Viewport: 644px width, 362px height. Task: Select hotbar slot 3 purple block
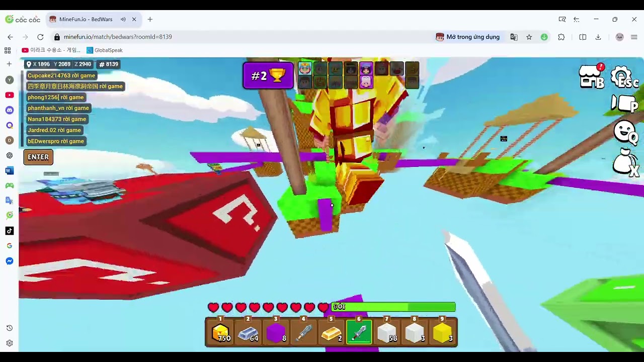[x=276, y=332]
